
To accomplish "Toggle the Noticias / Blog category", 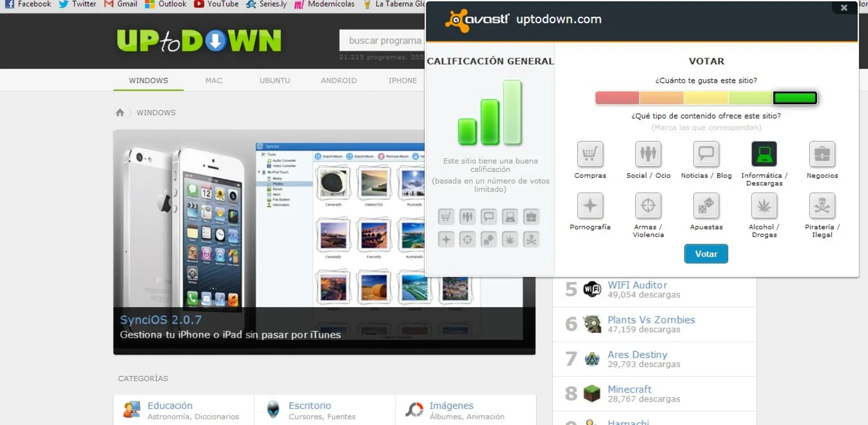I will click(706, 154).
